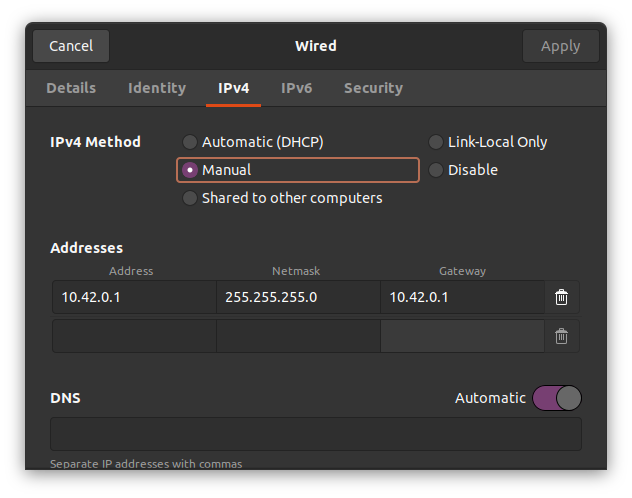
Task: Switch to the IPv6 tab
Action: point(296,88)
